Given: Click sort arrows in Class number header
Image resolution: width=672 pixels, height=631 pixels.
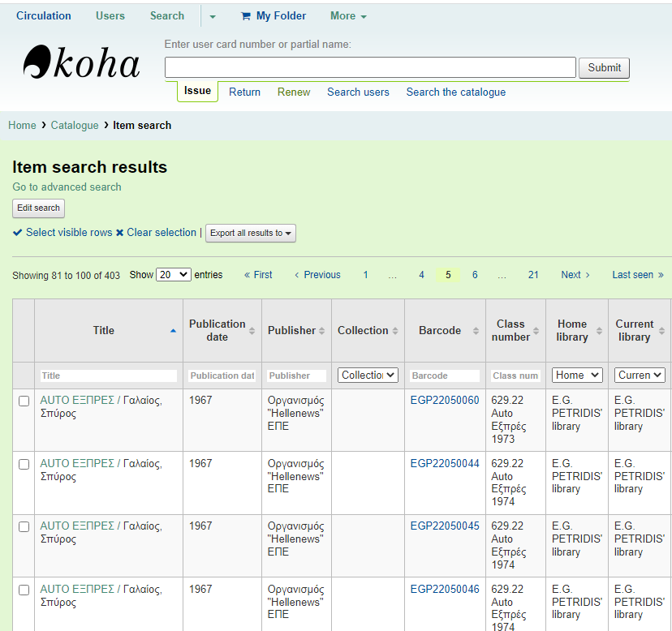Looking at the screenshot, I should coord(536,331).
